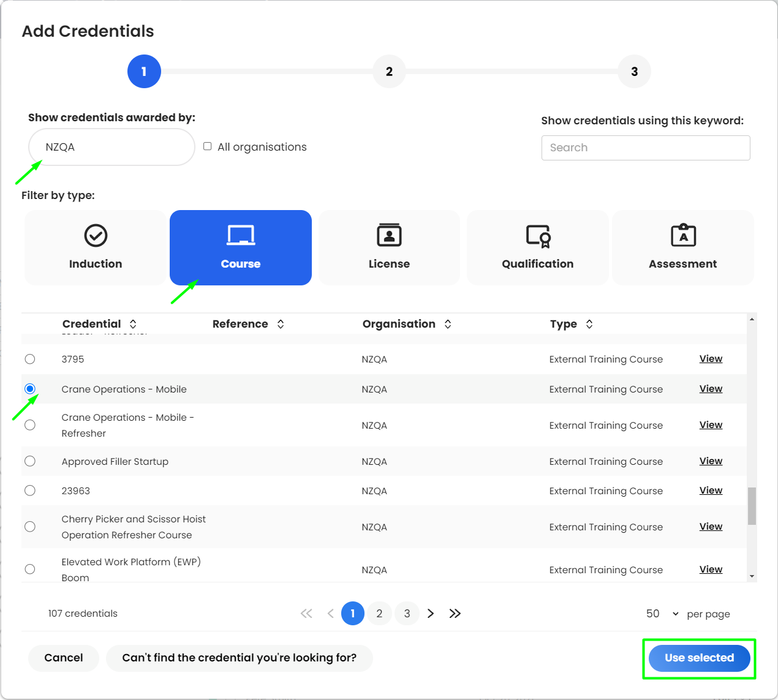Click the Cancel button

pyautogui.click(x=64, y=658)
